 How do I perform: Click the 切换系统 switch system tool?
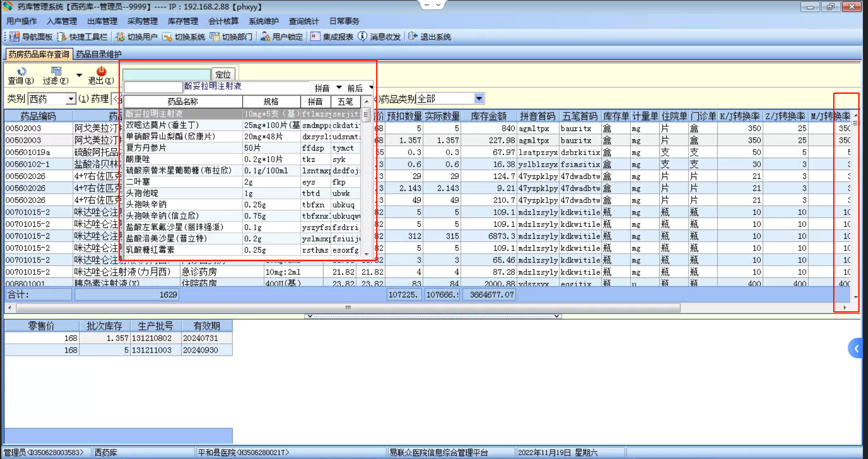coord(184,37)
